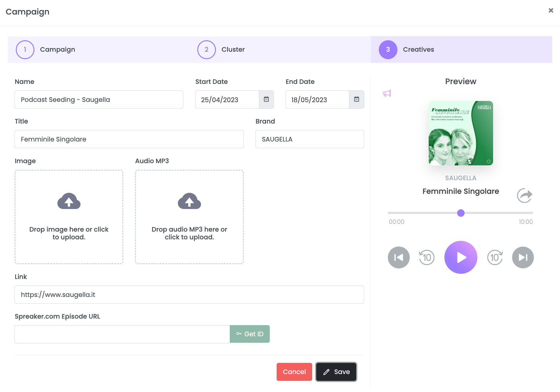Viewport: 560px width, 392px height.
Task: Click the End Date field 18/05/2023
Action: tap(317, 100)
